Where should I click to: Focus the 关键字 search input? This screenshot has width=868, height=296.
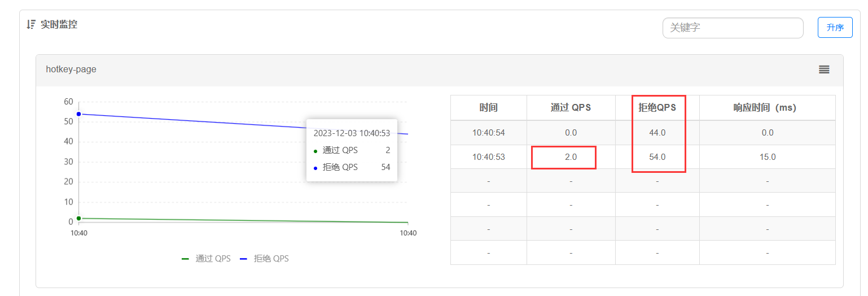coord(733,28)
